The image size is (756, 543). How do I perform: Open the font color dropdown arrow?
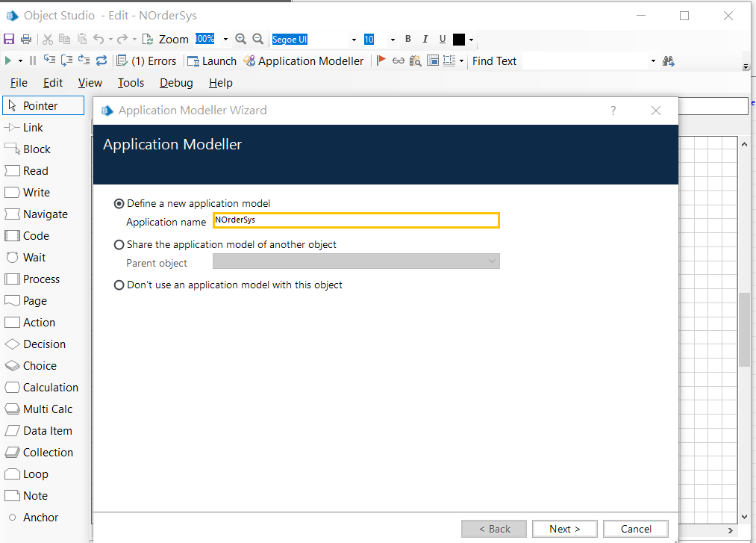click(471, 40)
